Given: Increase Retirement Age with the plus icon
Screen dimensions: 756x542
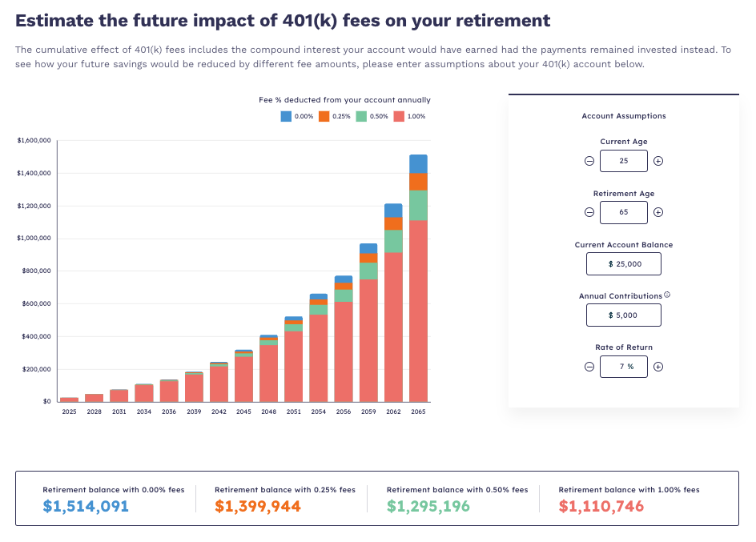Looking at the screenshot, I should click(657, 212).
